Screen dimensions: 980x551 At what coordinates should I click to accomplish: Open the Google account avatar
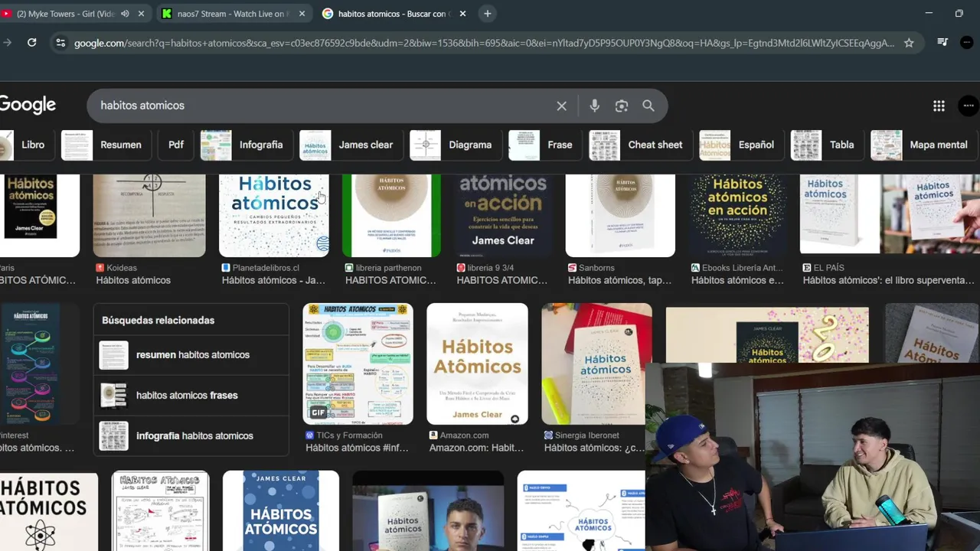point(969,106)
